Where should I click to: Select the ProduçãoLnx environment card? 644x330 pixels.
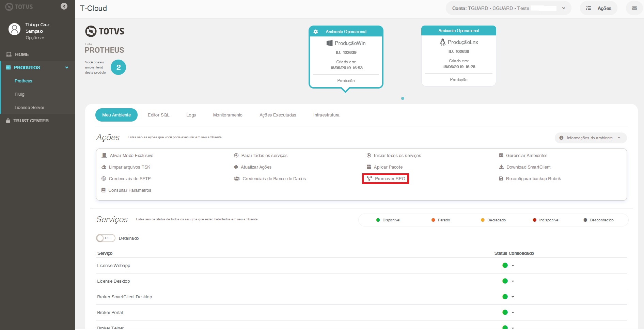(x=459, y=56)
